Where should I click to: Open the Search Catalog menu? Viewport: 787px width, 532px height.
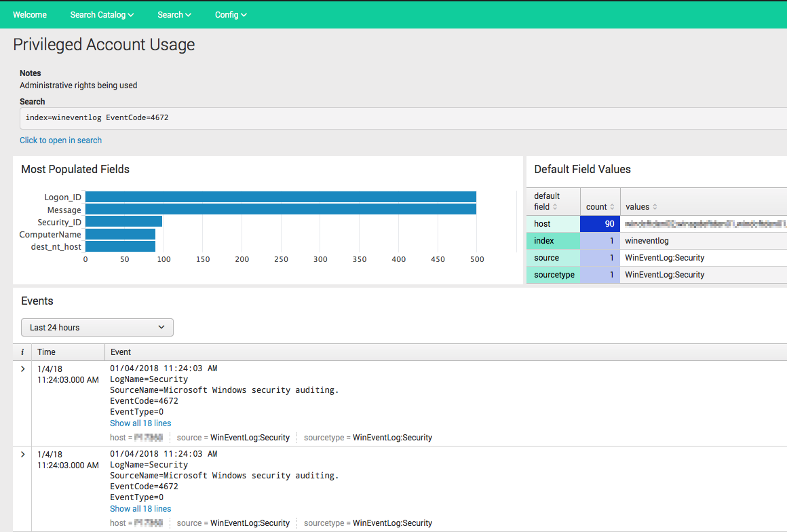[102, 14]
